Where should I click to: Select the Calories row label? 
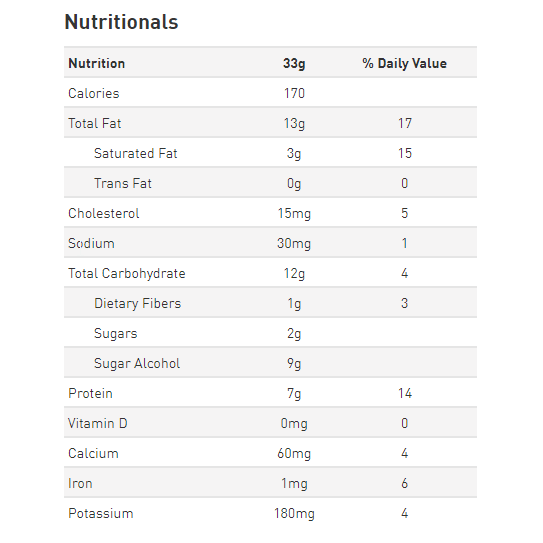tap(94, 94)
